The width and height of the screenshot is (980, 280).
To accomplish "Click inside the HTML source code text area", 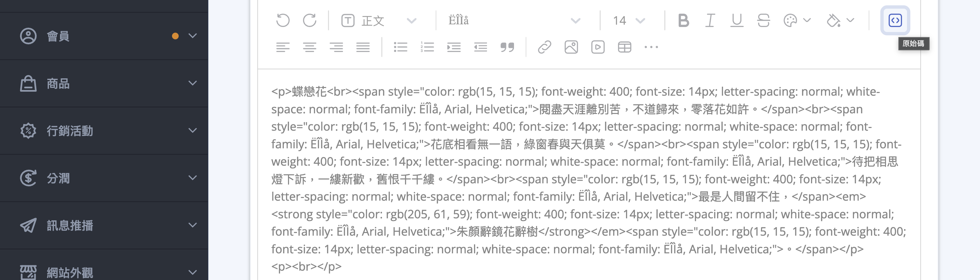I will (589, 175).
